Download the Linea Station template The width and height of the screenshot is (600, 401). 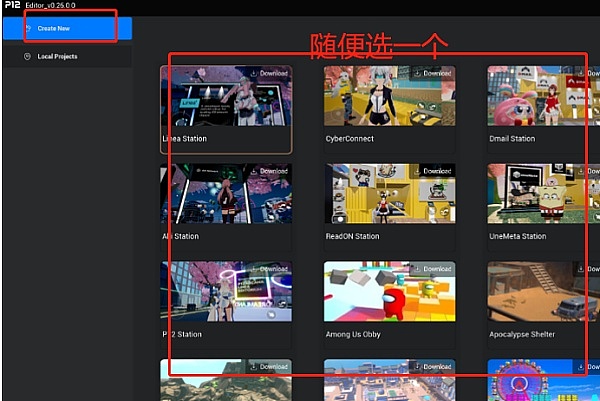tap(267, 73)
